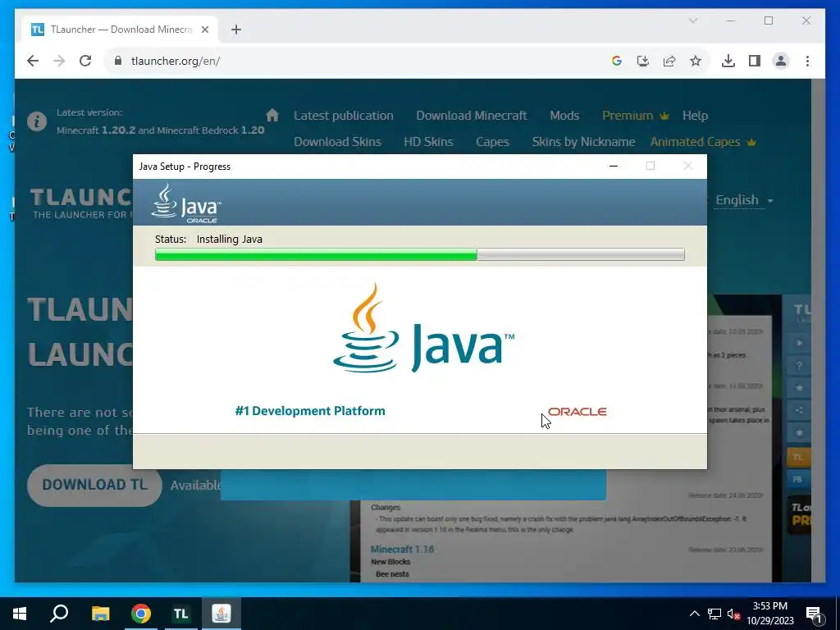The image size is (840, 630).
Task: Open Chrome three-dot menu
Action: [807, 61]
